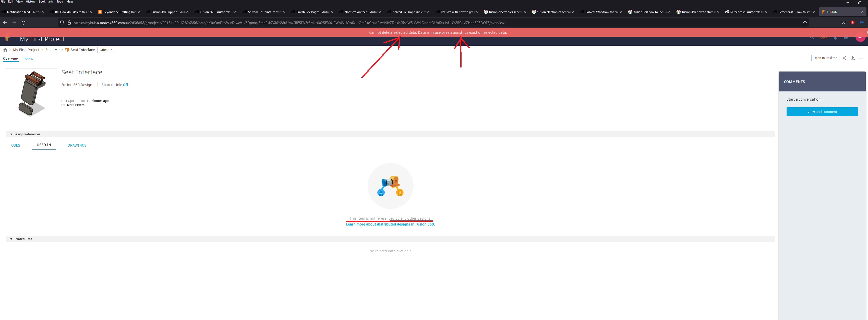The image size is (868, 320).
Task: Open search in the Autodesk 360 header
Action: coord(812,38)
